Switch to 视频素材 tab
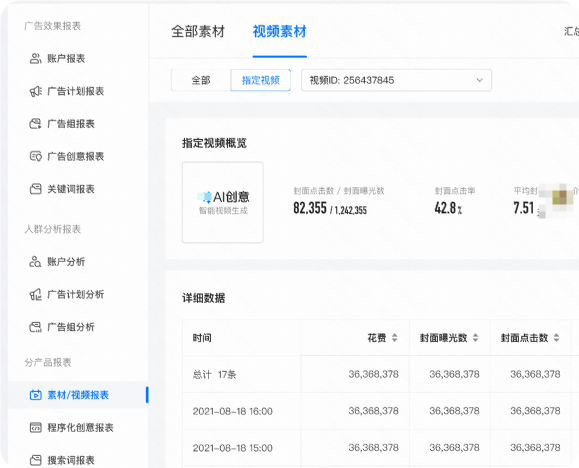Screen dimensions: 579x468 point(280,31)
